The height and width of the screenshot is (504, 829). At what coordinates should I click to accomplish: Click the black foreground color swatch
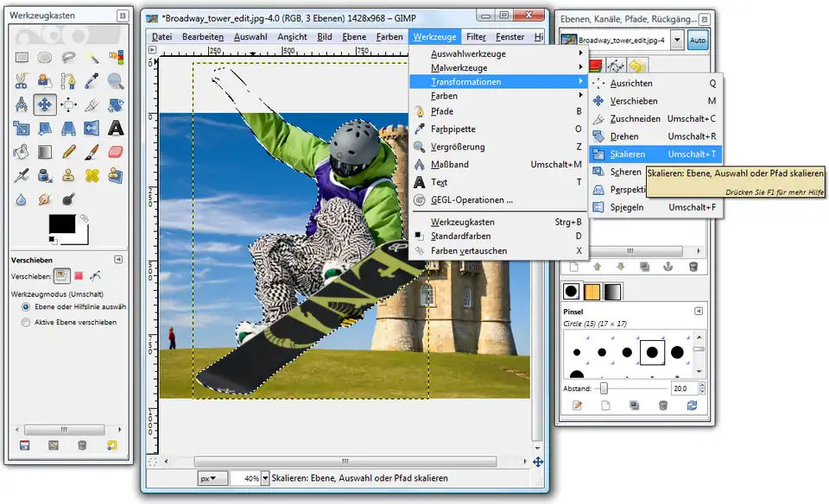(61, 224)
